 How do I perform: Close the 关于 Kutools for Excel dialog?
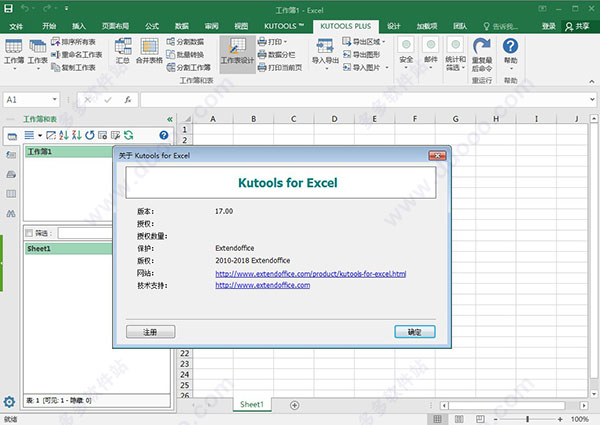[437, 155]
